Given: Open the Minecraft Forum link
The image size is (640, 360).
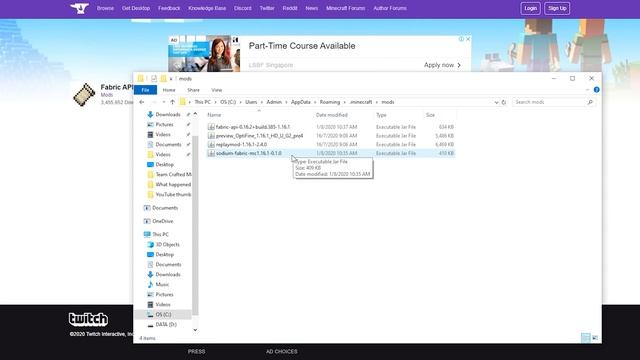Looking at the screenshot, I should 345,8.
